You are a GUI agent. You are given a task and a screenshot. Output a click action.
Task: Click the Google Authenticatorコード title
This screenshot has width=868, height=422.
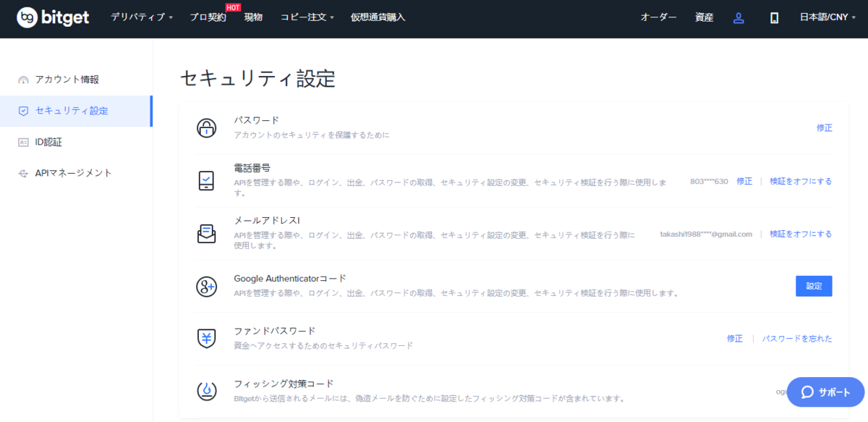pos(290,278)
